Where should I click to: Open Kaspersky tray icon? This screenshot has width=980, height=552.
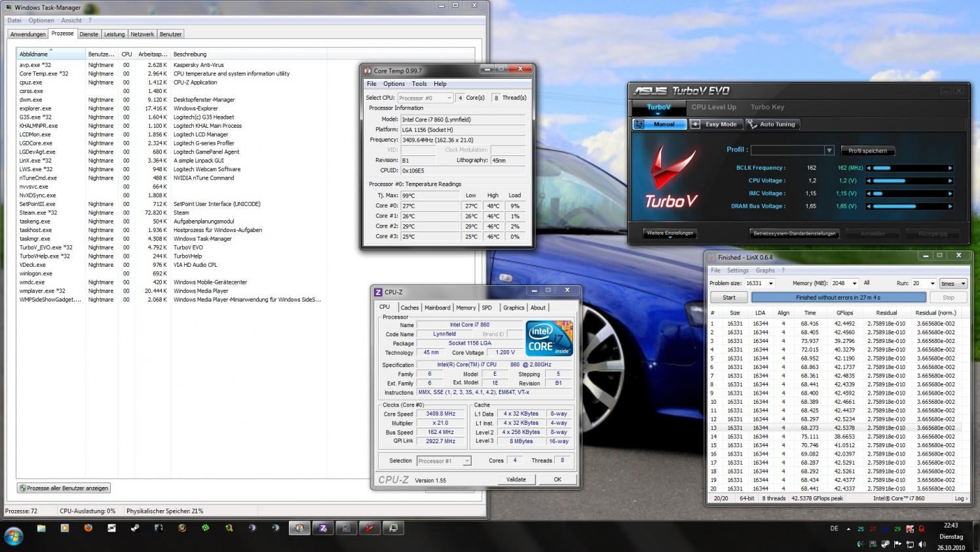(910, 528)
